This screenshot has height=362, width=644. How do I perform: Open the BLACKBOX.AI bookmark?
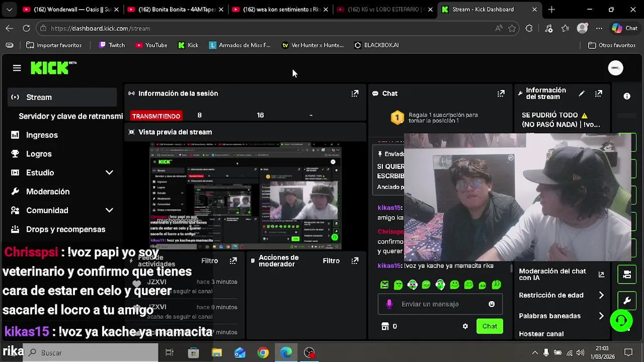pyautogui.click(x=376, y=45)
